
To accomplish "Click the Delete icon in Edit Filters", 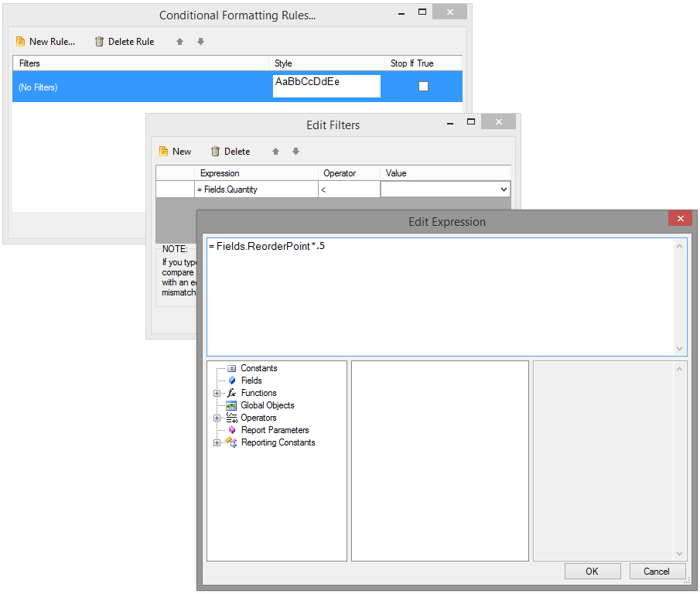I will point(217,151).
